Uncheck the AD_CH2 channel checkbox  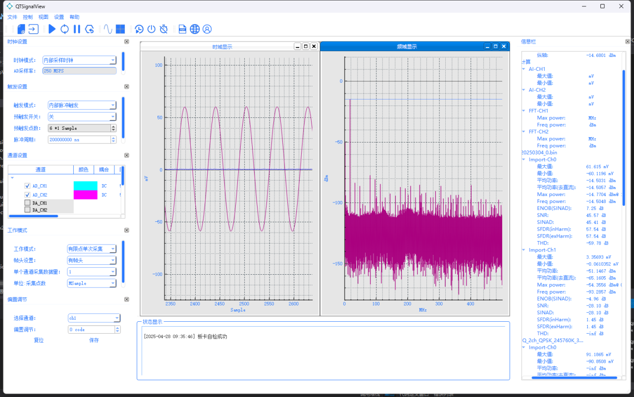[27, 195]
